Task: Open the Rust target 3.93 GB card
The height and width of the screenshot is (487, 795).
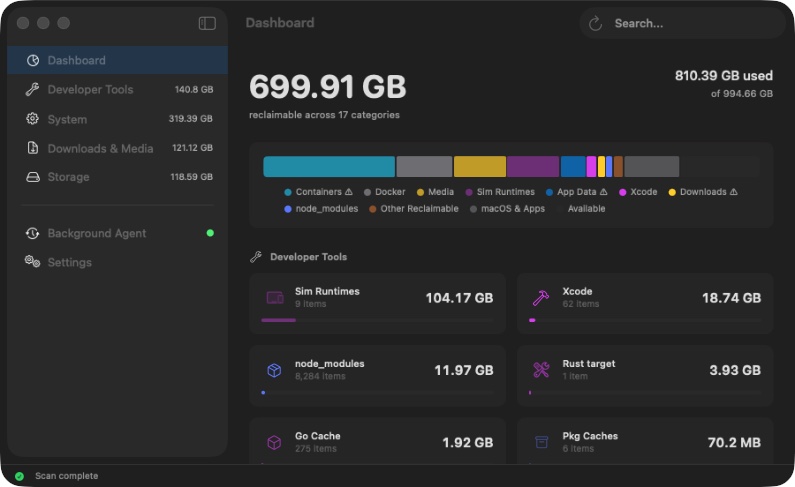Action: coord(645,376)
